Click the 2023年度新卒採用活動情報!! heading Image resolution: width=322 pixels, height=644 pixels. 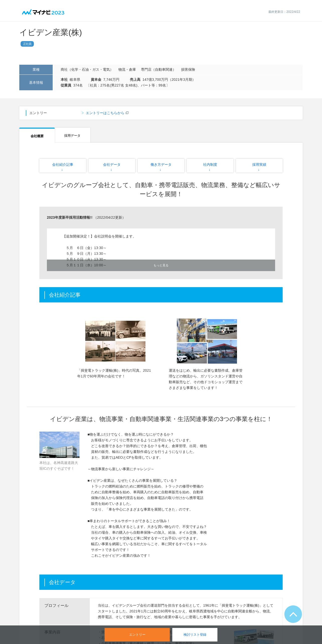tap(69, 217)
